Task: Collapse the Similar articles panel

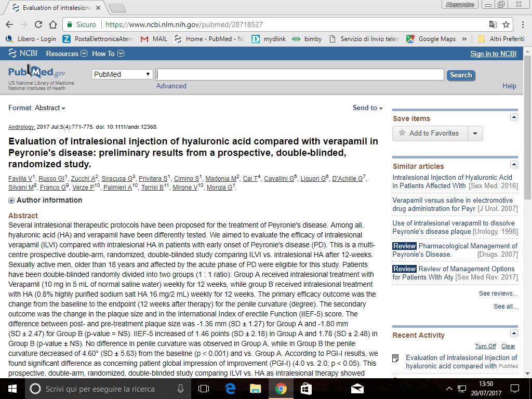Action: 514,165
